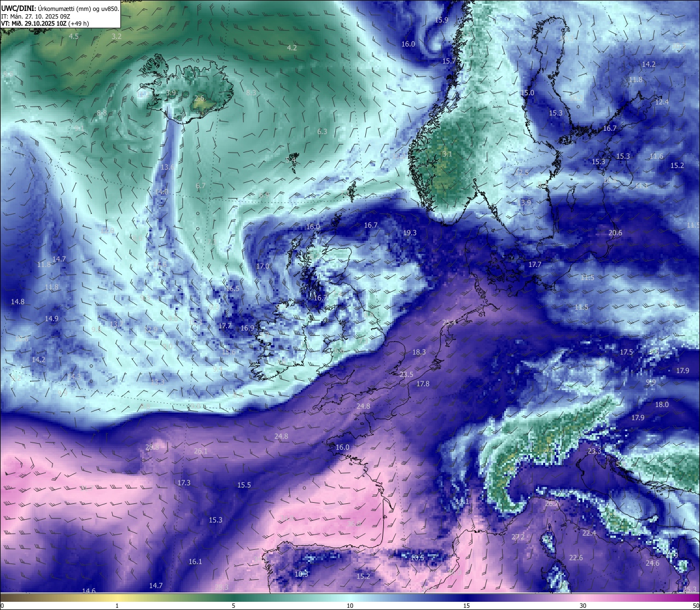The width and height of the screenshot is (700, 610).
Task: Select the 14.9 value label
Action: point(51,318)
